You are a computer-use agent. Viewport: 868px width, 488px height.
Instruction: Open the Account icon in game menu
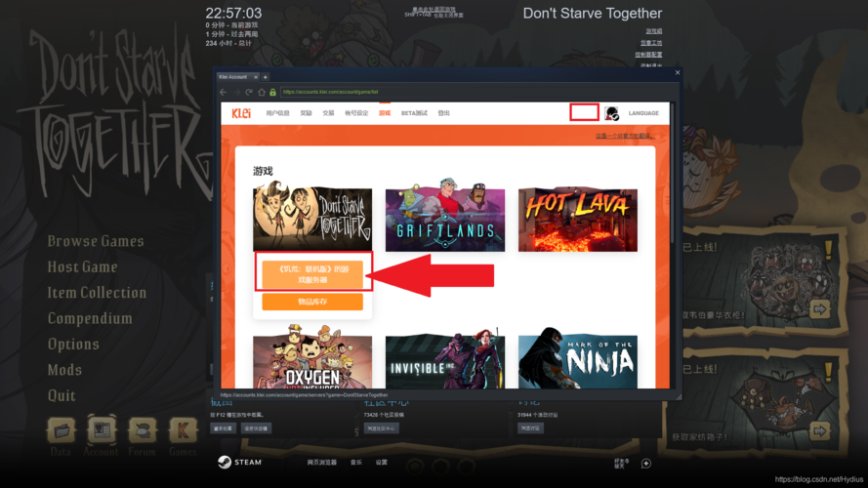[x=102, y=430]
